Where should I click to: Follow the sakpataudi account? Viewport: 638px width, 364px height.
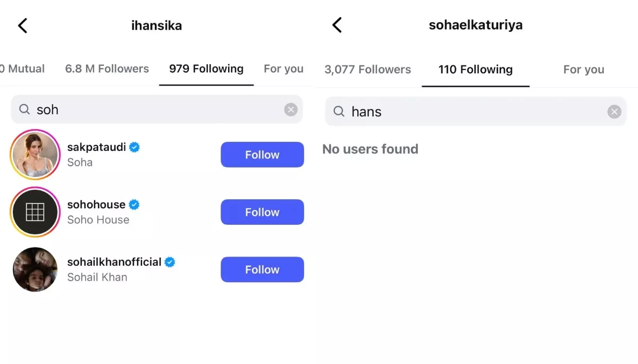262,155
